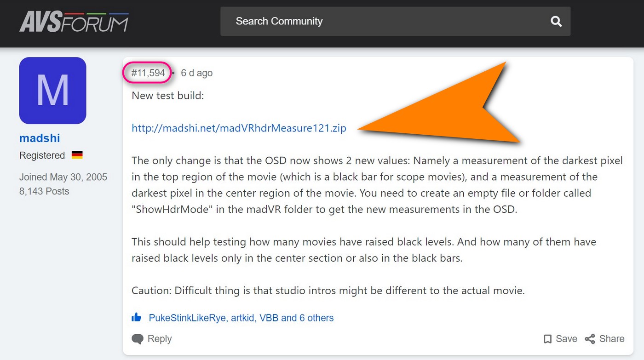This screenshot has width=644, height=360.
Task: Like the post with thumbs-up icon
Action: 137,318
